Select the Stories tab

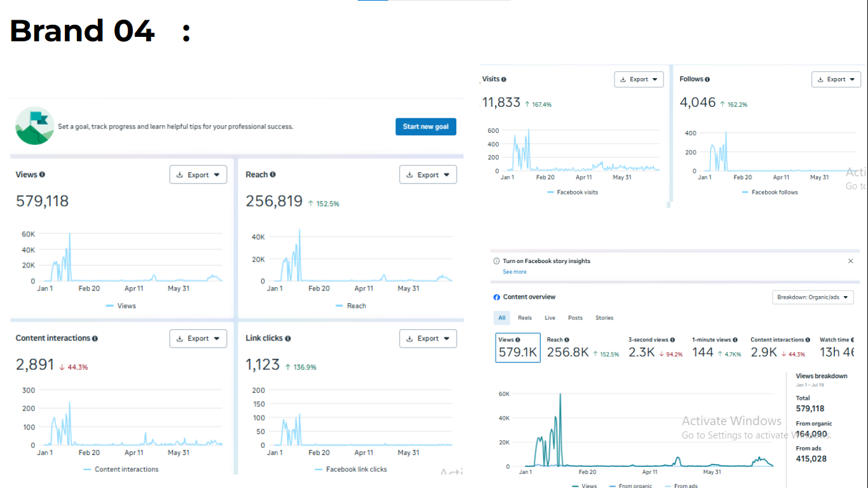604,318
